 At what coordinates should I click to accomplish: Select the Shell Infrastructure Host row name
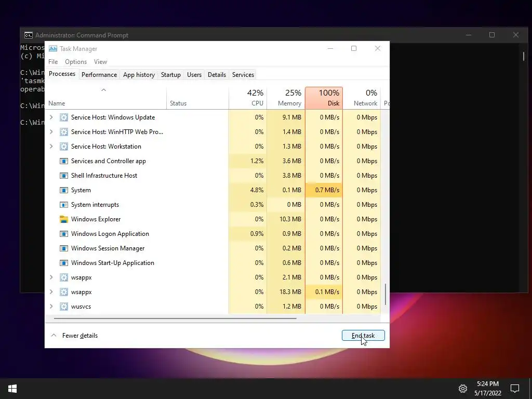pyautogui.click(x=104, y=176)
